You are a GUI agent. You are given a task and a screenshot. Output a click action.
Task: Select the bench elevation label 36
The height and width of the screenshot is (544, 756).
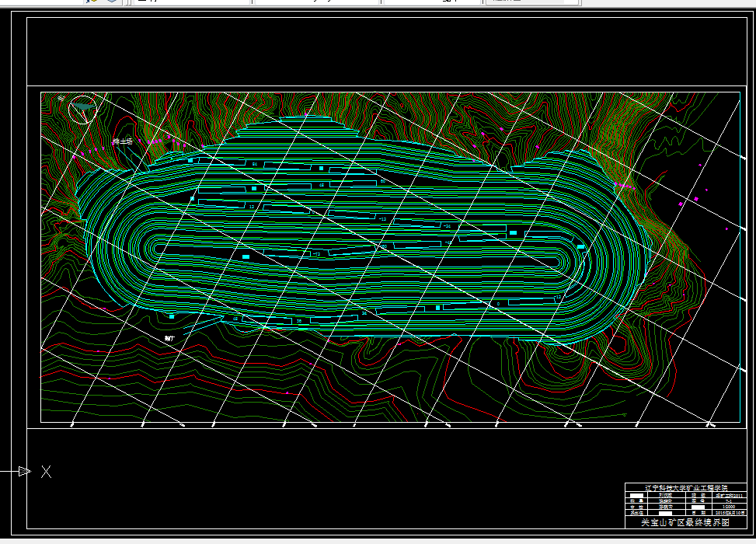click(x=299, y=321)
